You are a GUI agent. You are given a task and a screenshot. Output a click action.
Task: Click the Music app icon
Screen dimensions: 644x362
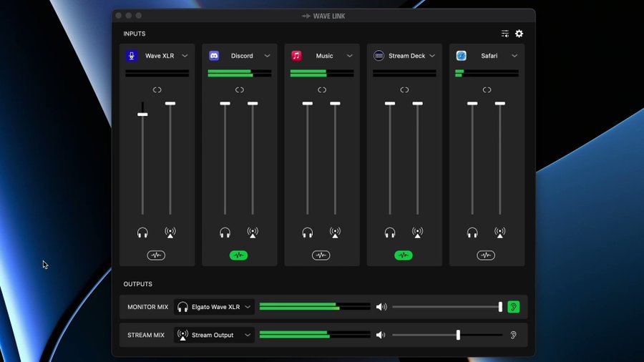pos(296,55)
